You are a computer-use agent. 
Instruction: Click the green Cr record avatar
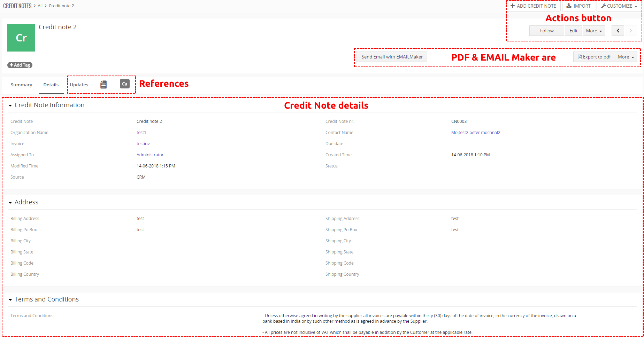21,38
